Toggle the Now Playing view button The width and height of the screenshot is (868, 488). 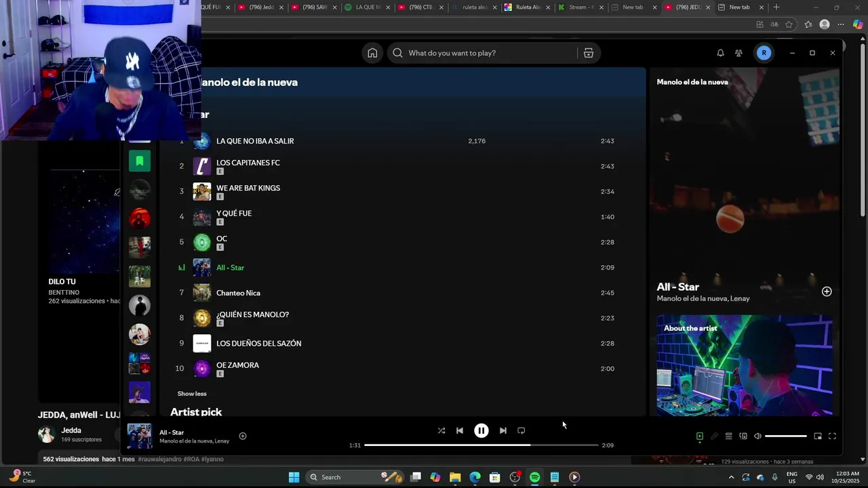[700, 436]
